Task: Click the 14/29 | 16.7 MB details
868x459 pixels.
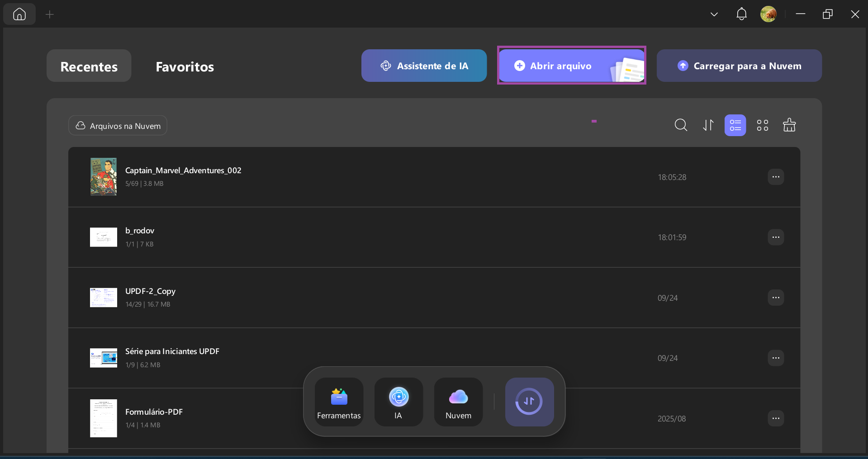Action: 148,304
